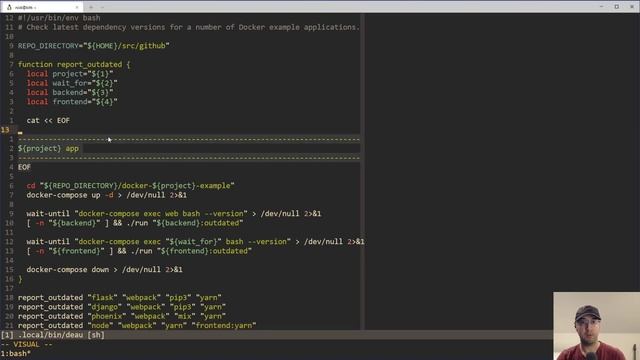
Task: Click the line 'local frontend="${4}"'
Action: pyautogui.click(x=72, y=102)
